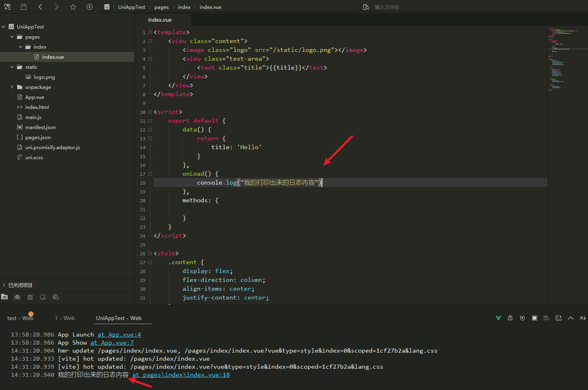The width and height of the screenshot is (588, 390).
Task: Collapse the index folder chevron
Action: (x=20, y=47)
